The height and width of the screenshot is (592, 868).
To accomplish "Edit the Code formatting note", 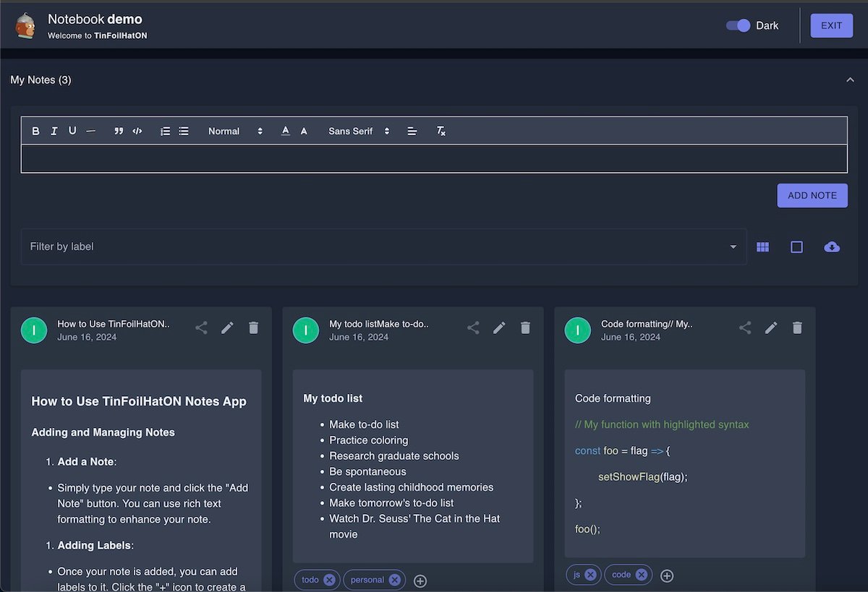I will point(771,328).
